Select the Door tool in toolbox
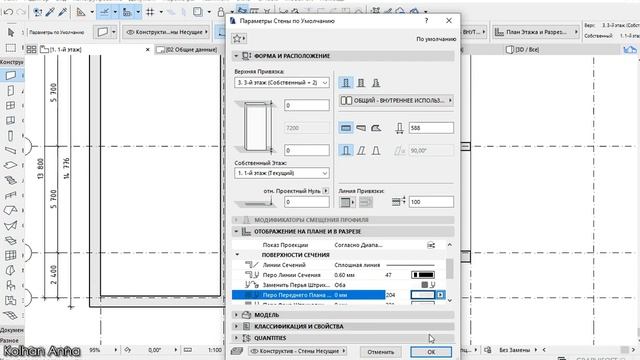 11,91
